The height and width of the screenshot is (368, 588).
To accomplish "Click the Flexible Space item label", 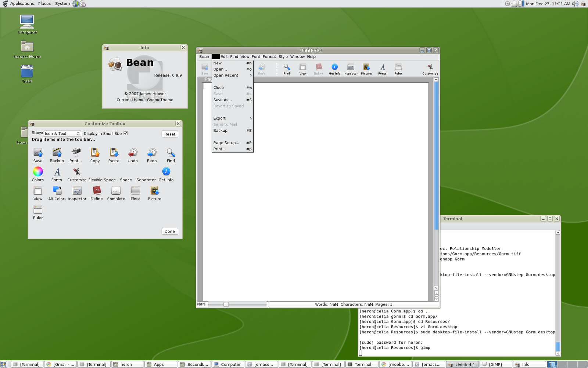I will pos(102,180).
